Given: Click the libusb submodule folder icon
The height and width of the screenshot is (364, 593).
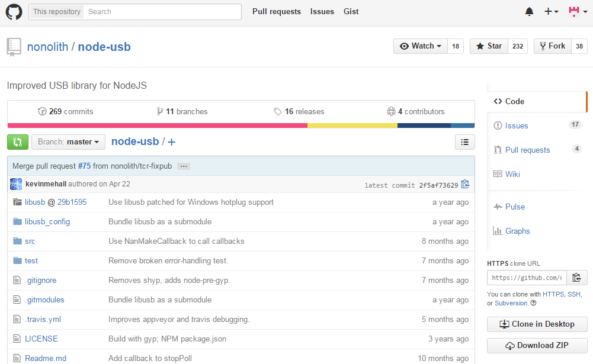Looking at the screenshot, I should coord(17,202).
